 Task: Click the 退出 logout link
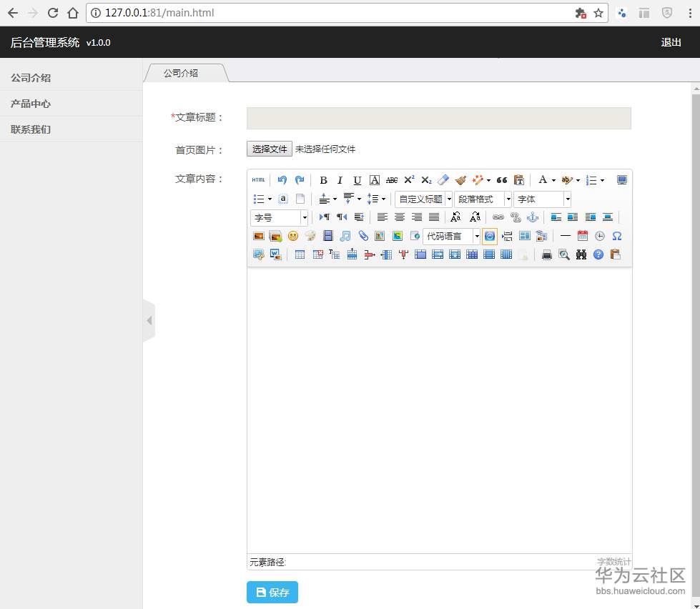(671, 42)
